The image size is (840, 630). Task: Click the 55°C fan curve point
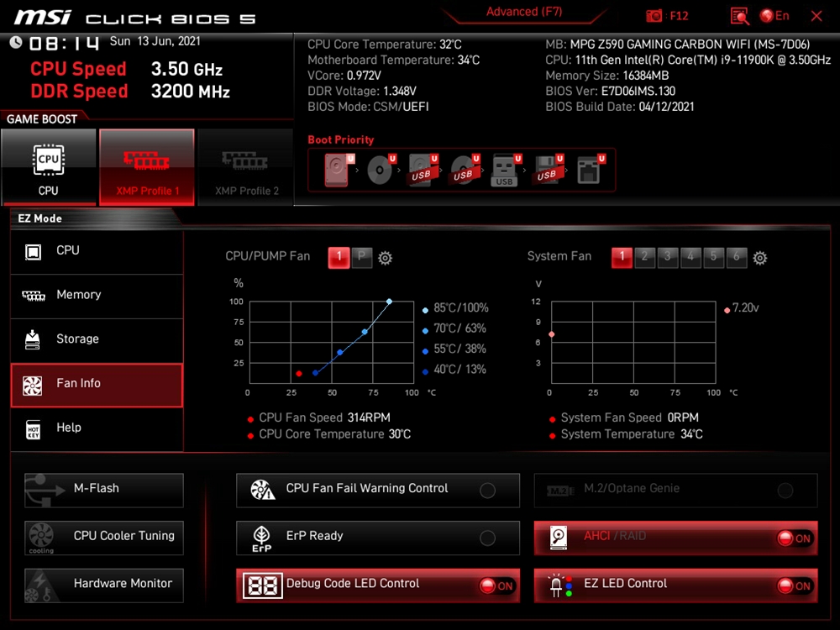[340, 353]
